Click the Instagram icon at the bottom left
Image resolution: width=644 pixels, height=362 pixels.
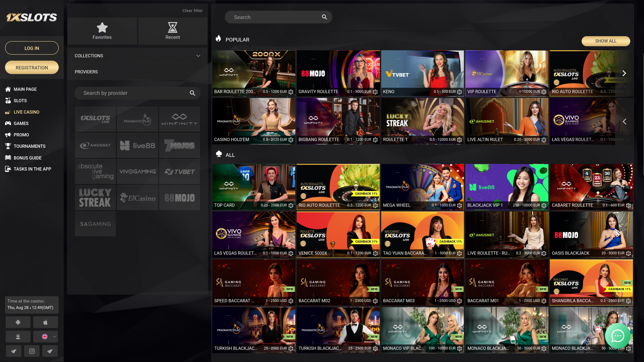point(32,351)
